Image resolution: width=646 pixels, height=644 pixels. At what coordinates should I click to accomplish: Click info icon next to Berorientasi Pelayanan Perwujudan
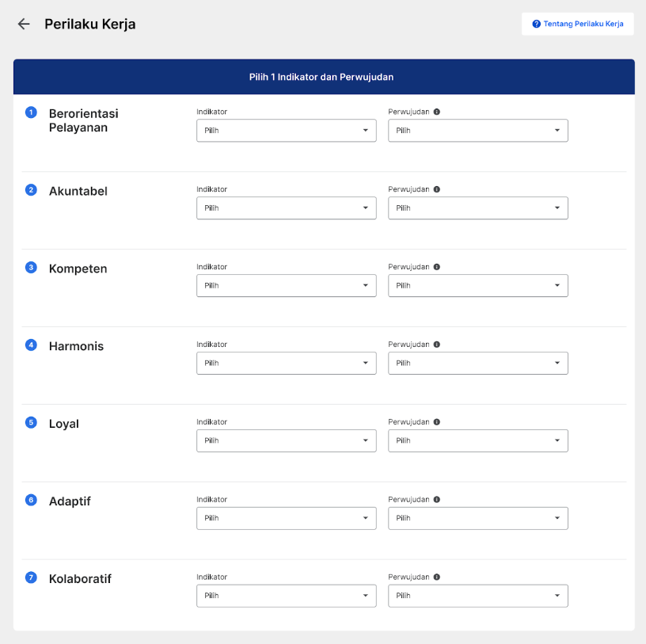437,112
